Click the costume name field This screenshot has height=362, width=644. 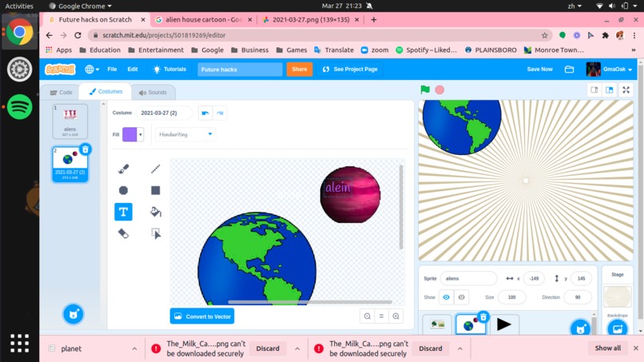(x=164, y=113)
